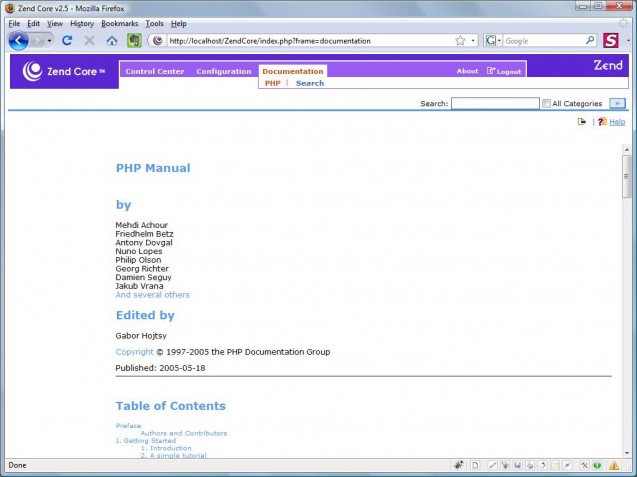
Task: Open the Bookmarks menu
Action: (x=119, y=24)
